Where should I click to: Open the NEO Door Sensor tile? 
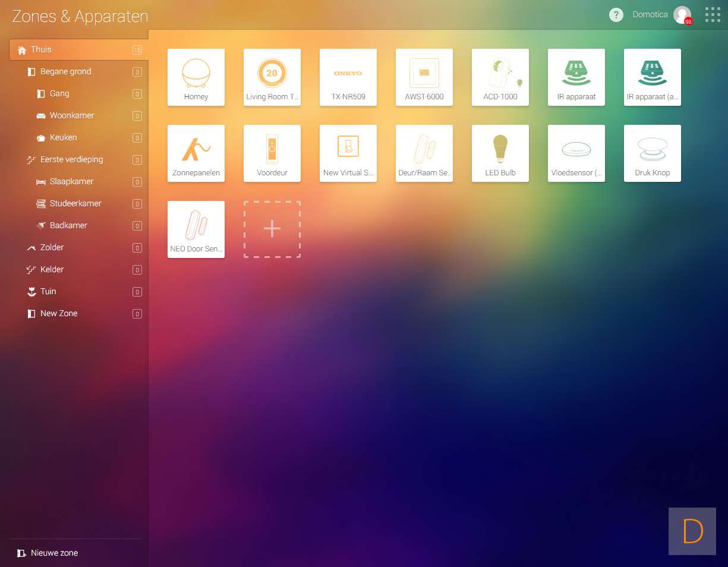point(196,229)
